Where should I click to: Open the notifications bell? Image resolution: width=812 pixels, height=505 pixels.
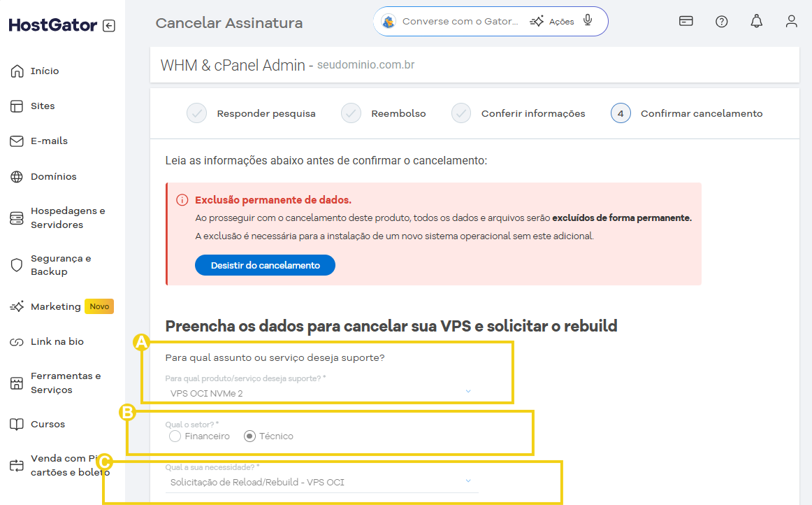(x=757, y=21)
